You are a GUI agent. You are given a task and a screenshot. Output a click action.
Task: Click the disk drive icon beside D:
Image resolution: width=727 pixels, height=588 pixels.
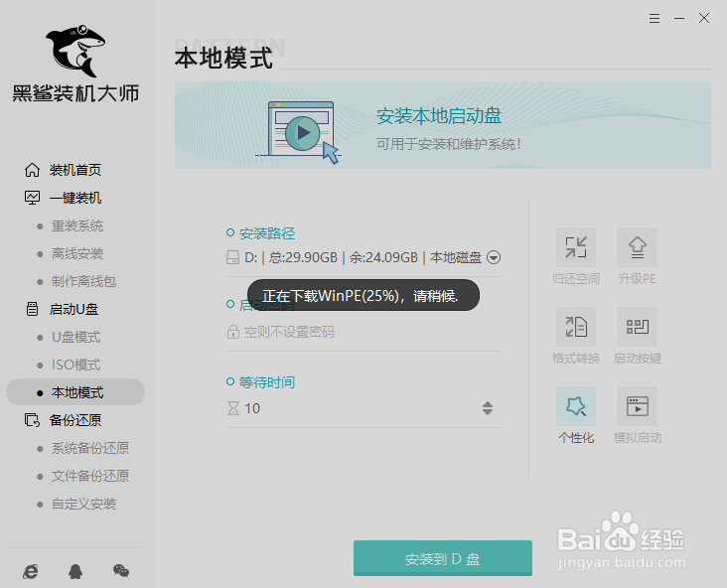[232, 257]
